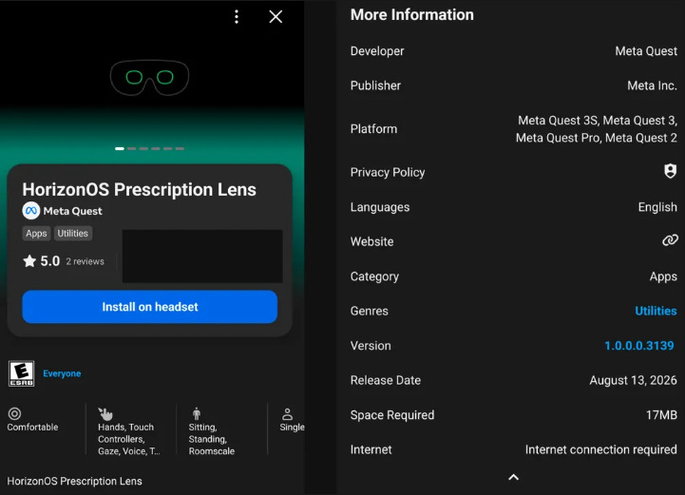The height and width of the screenshot is (495, 685).
Task: Click Install on headset button
Action: point(150,307)
